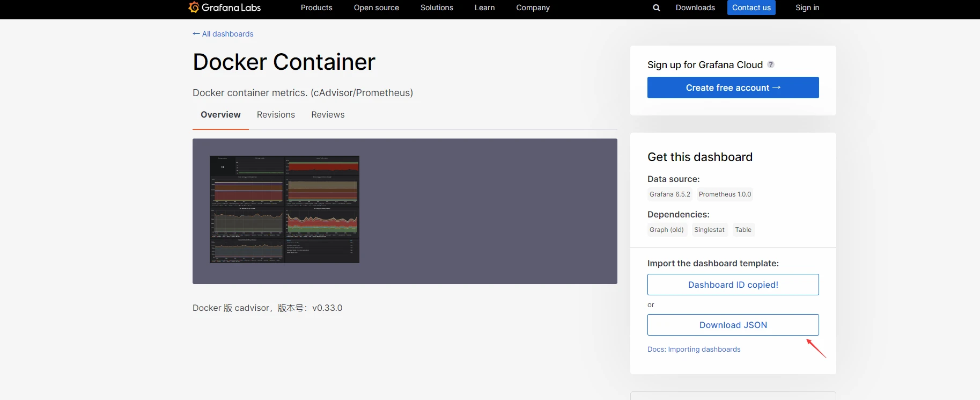Click Download JSON button
Viewport: 980px width, 400px height.
(x=733, y=325)
